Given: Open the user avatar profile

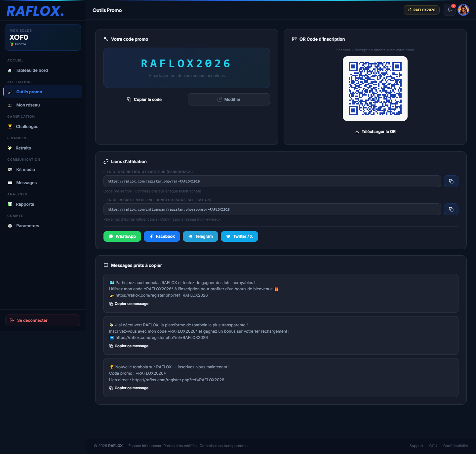Looking at the screenshot, I should [x=463, y=10].
